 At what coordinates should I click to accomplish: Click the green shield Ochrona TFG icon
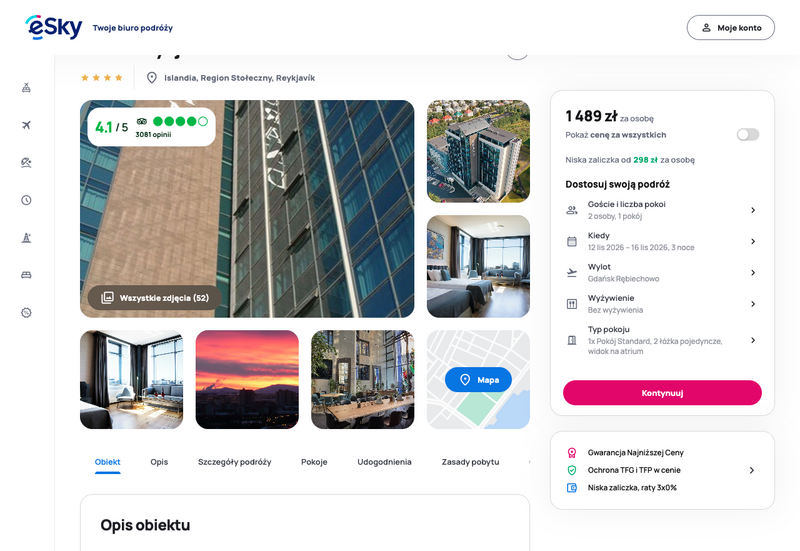pos(572,470)
